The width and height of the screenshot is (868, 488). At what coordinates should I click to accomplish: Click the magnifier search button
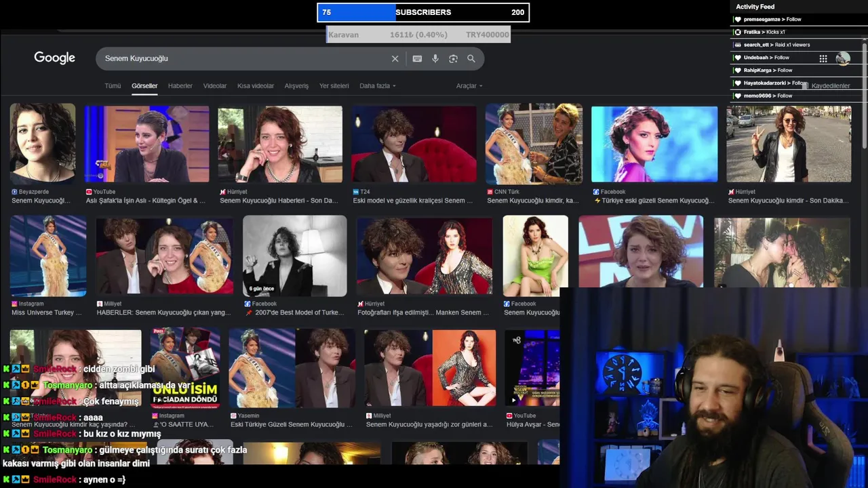pyautogui.click(x=471, y=59)
